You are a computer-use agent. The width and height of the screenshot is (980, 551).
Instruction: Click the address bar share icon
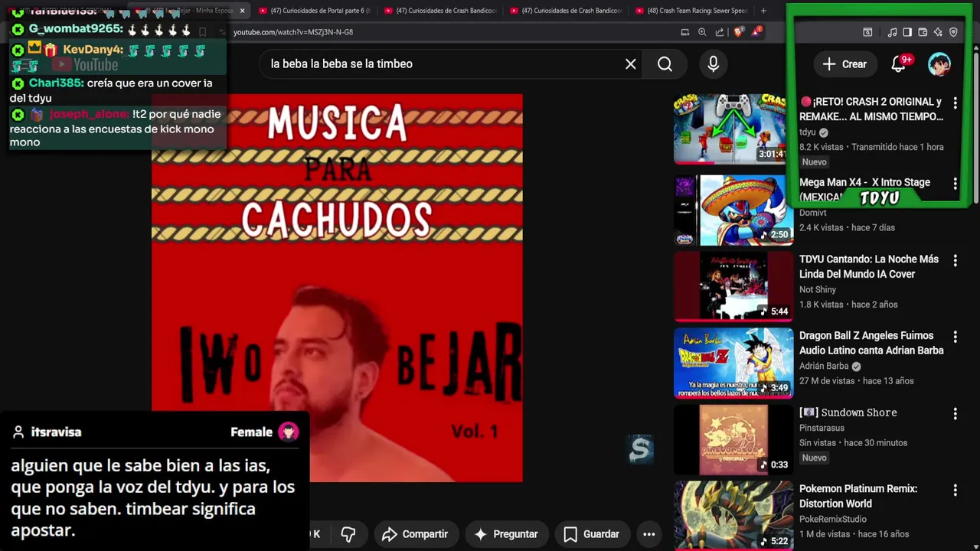coord(720,32)
